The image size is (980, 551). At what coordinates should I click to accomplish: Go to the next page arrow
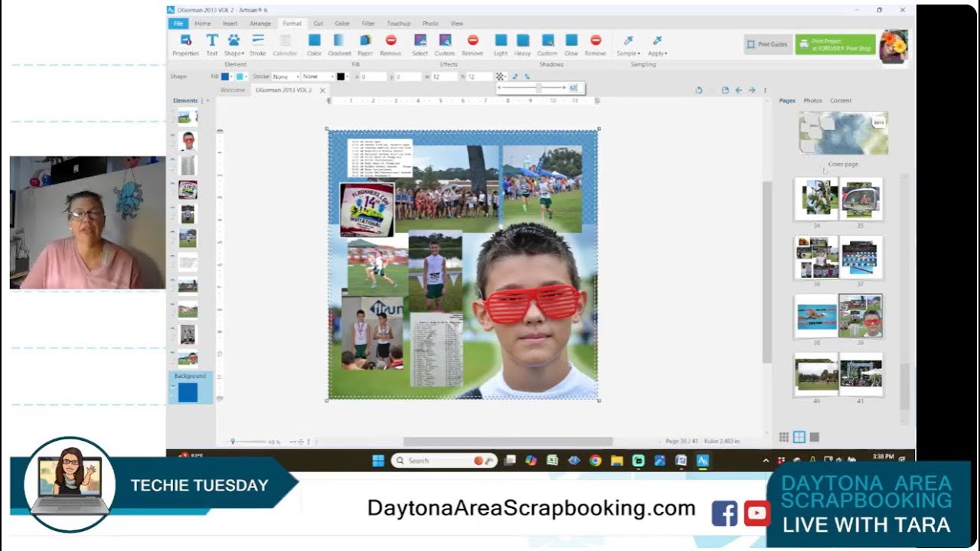(752, 90)
